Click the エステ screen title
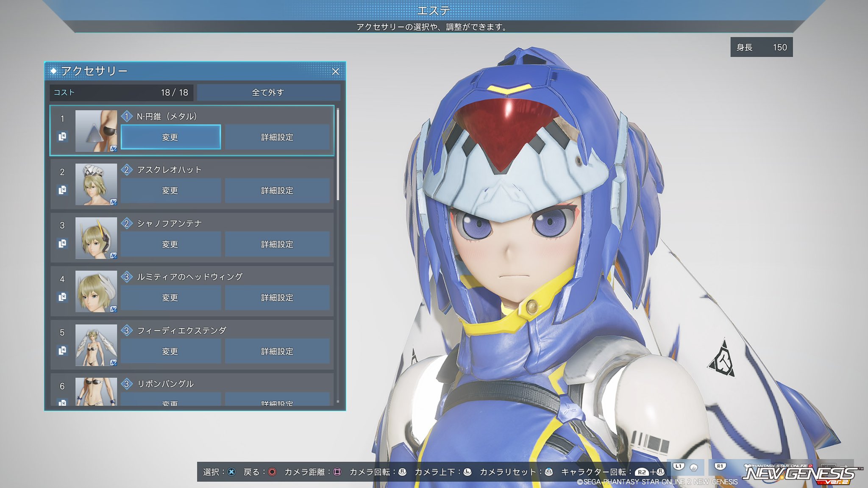Screen dimensions: 868x488 (434, 10)
